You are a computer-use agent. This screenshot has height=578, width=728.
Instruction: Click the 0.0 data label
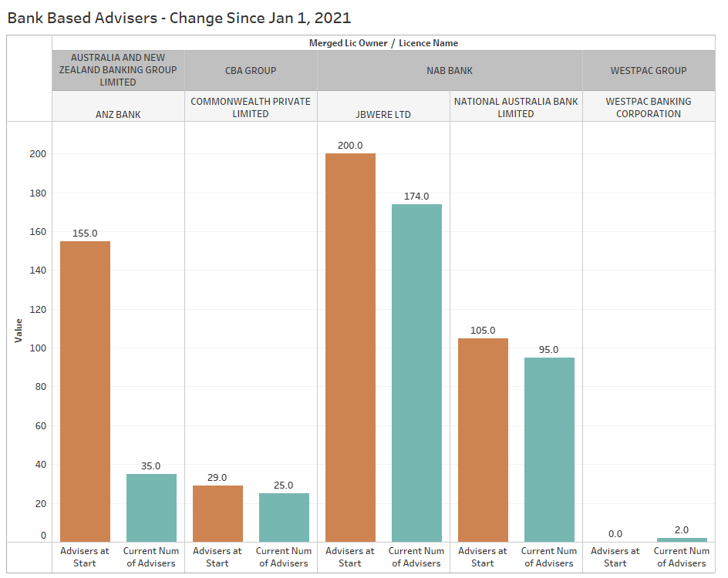click(615, 534)
